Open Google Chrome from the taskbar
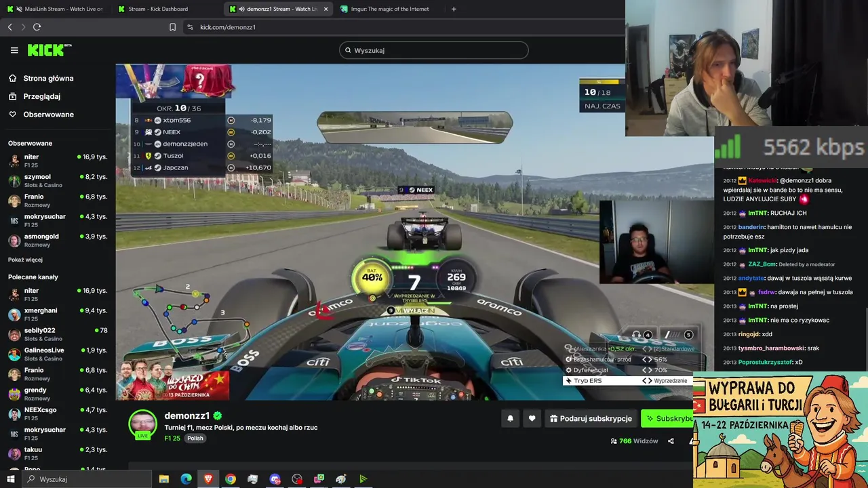The image size is (868, 488). (x=231, y=479)
